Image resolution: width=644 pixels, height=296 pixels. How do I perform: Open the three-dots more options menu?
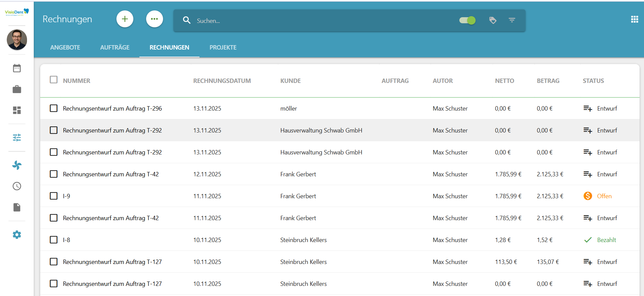pos(155,19)
